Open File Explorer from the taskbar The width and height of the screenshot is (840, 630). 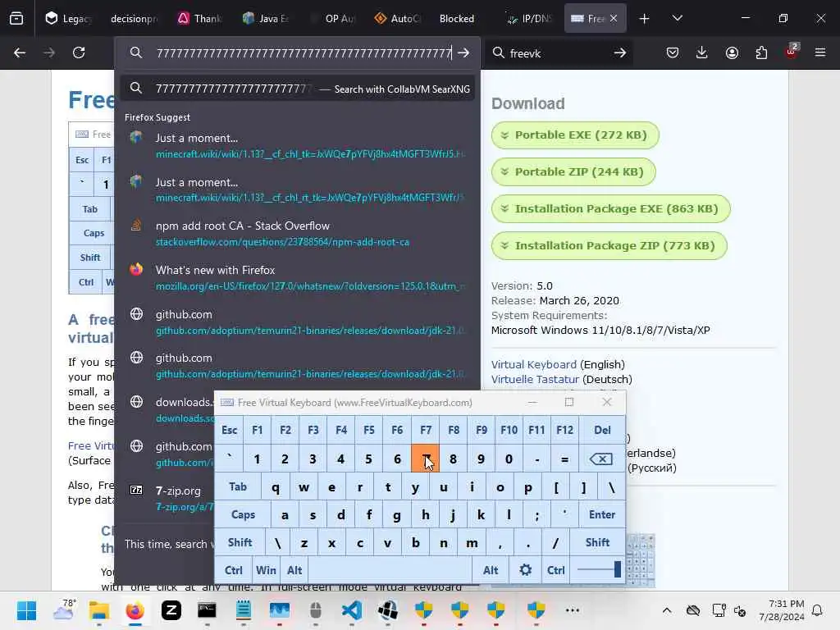point(99,610)
